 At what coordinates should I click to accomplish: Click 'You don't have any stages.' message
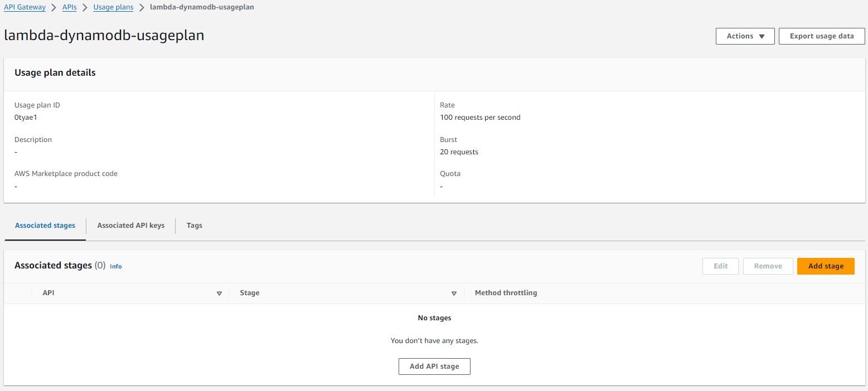434,341
